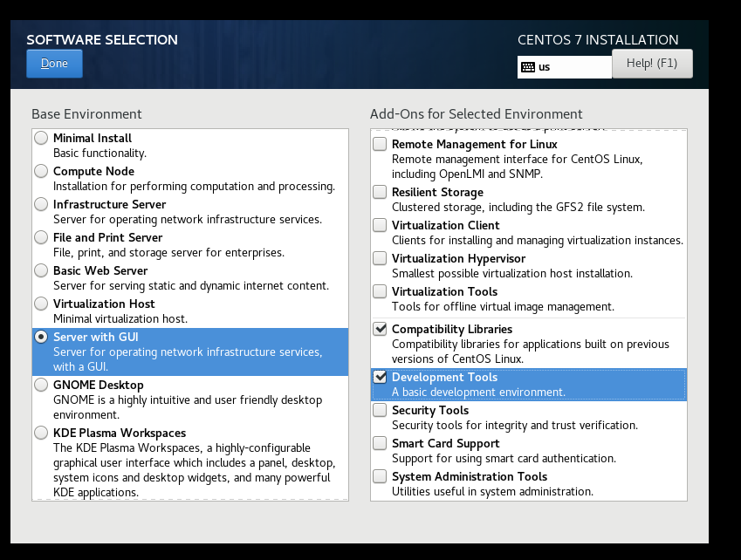Click the us keyboard layout field
Screen dimensions: 741x560
(x=564, y=67)
